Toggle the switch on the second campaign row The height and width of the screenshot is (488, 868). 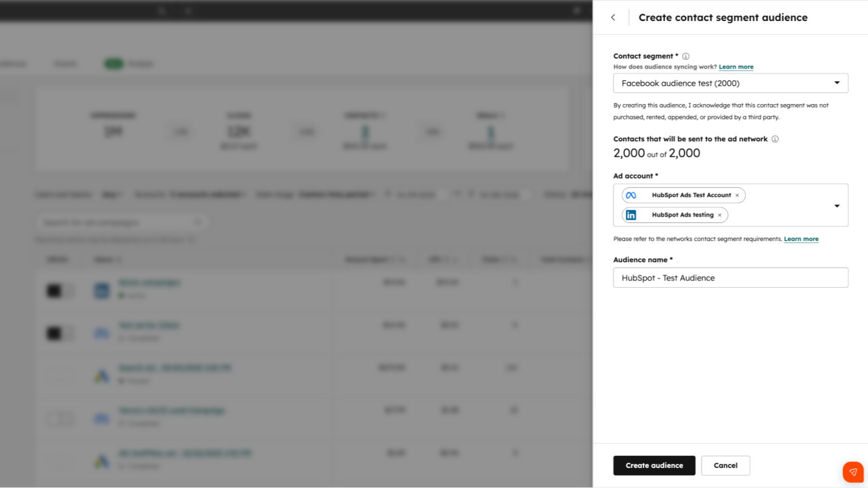click(60, 333)
